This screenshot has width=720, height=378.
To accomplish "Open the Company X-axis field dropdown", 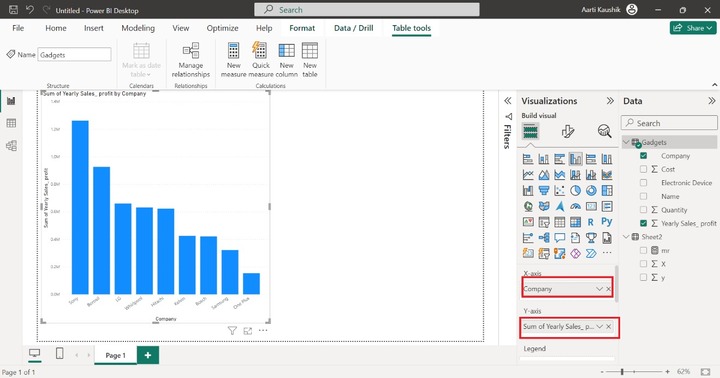I will tap(599, 289).
